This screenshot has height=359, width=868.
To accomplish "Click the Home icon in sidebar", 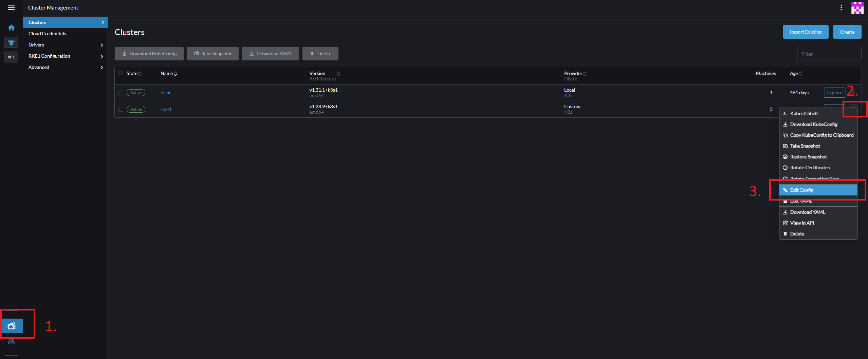I will pos(11,27).
